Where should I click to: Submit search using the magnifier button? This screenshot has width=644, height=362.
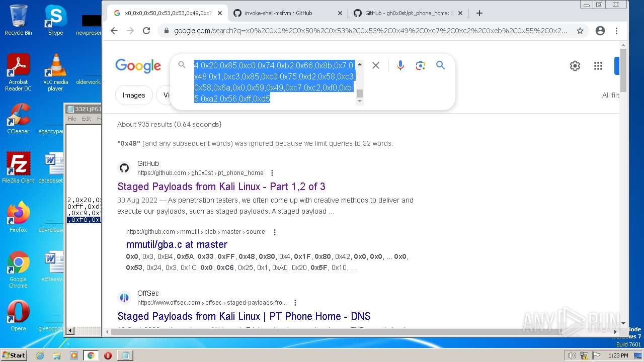(440, 65)
